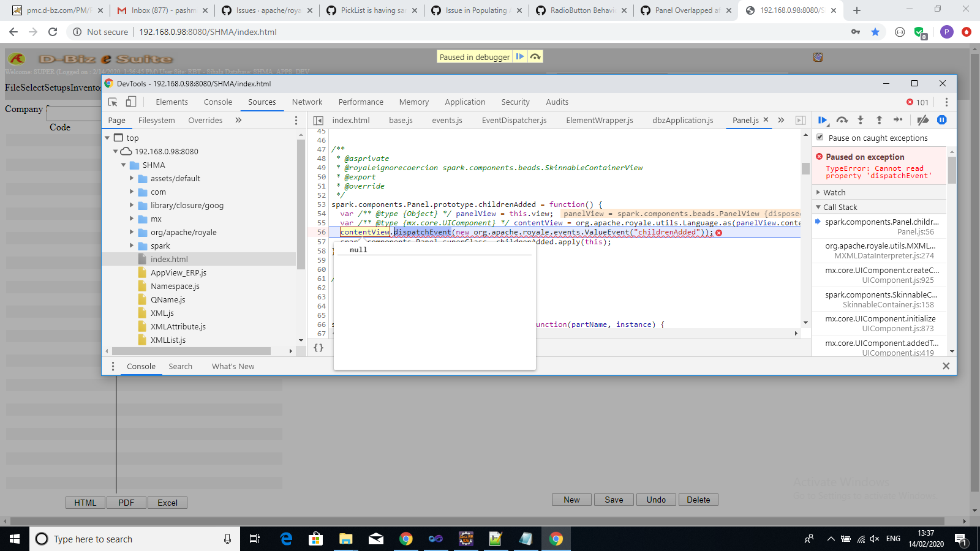Collapse the SHMA folder in the file tree

click(123, 165)
